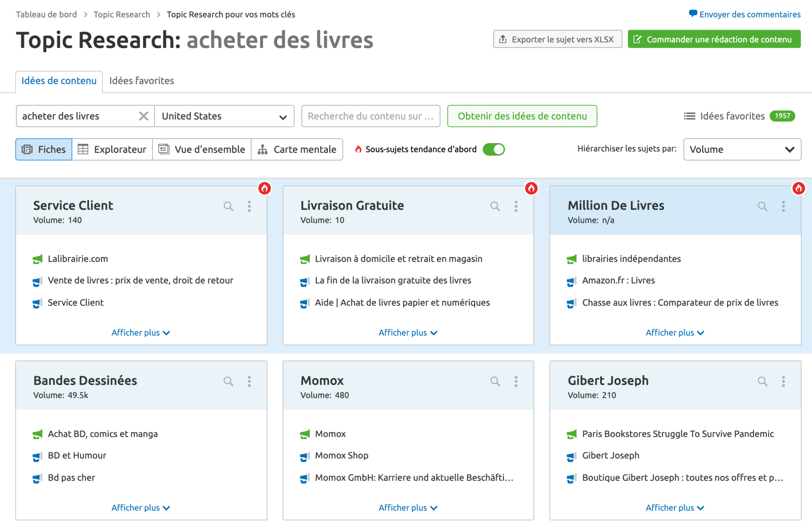Open the Carte mentale view
The height and width of the screenshot is (528, 812).
297,149
